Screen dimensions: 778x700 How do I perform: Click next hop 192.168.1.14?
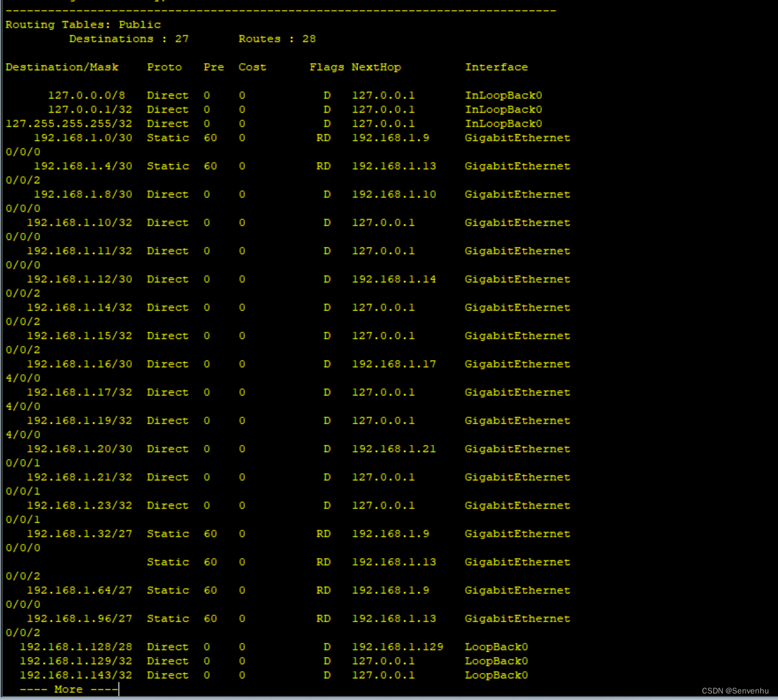pyautogui.click(x=394, y=279)
